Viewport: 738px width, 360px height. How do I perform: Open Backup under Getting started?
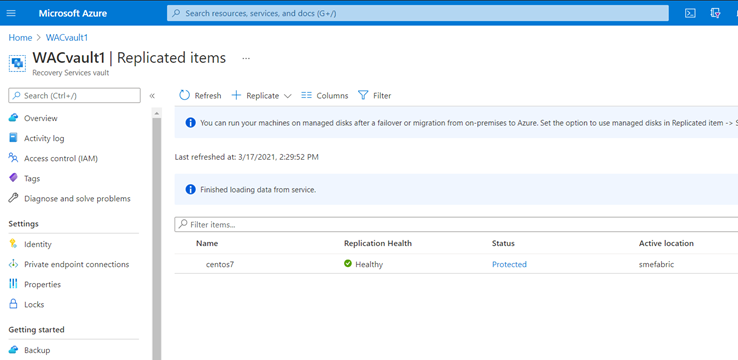coord(37,350)
